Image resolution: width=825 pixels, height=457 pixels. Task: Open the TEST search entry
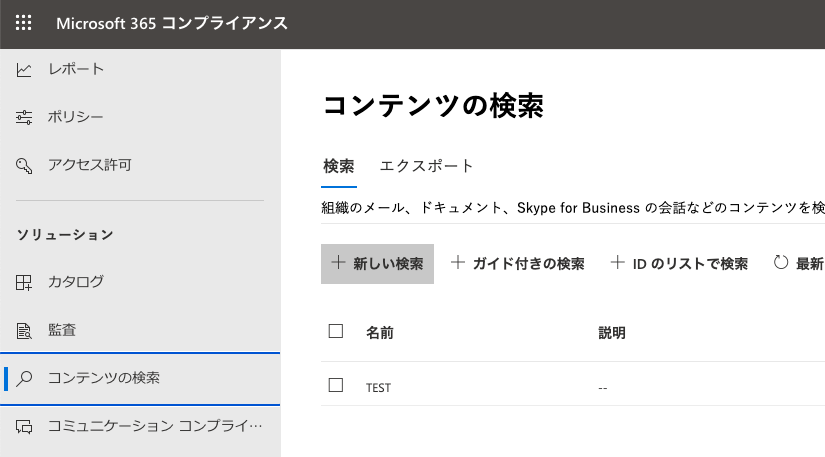point(378,387)
